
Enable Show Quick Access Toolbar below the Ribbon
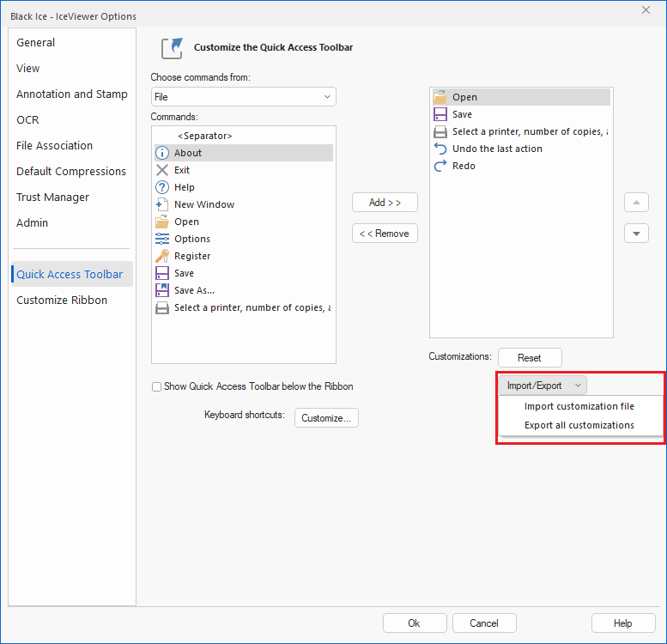[156, 386]
